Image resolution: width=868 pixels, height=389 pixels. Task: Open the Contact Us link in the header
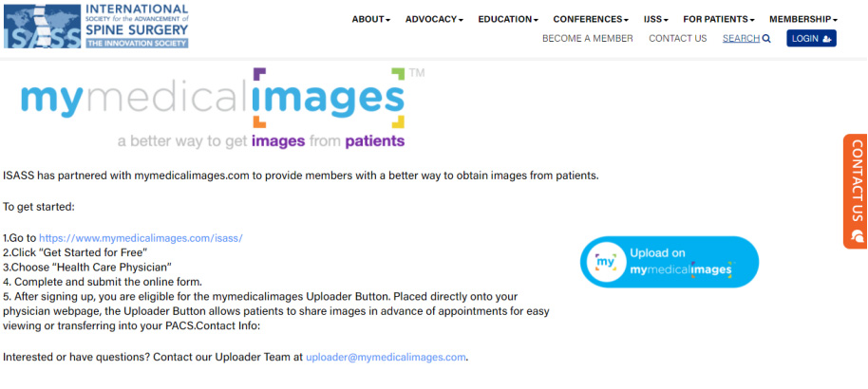click(677, 39)
